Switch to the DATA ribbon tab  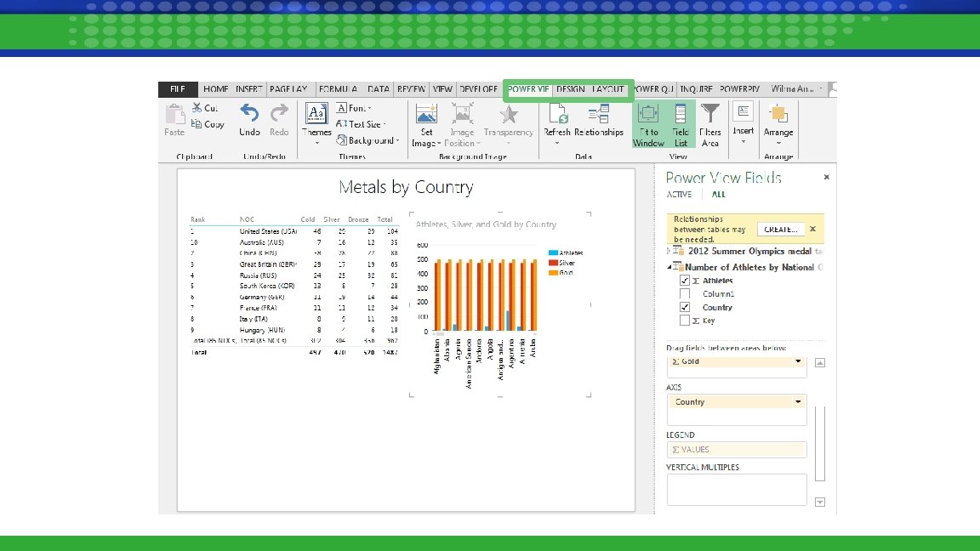[378, 89]
